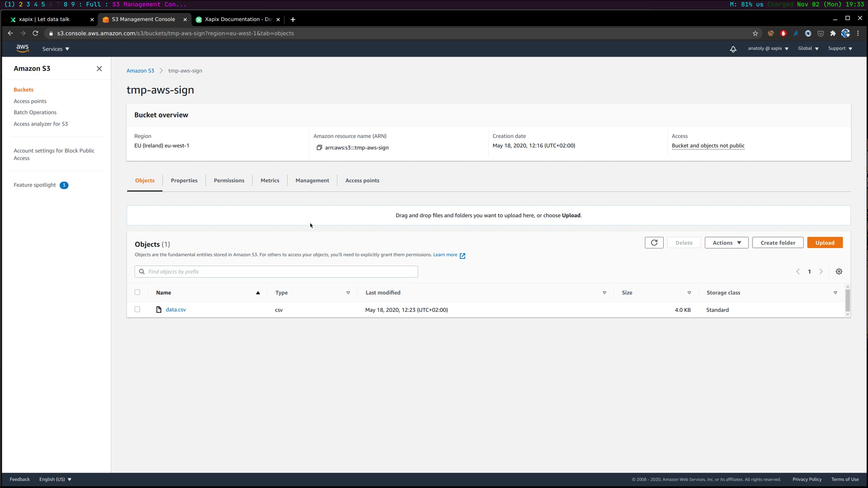Image resolution: width=868 pixels, height=488 pixels.
Task: Copy the bucket ARN with copy icon
Action: 319,147
